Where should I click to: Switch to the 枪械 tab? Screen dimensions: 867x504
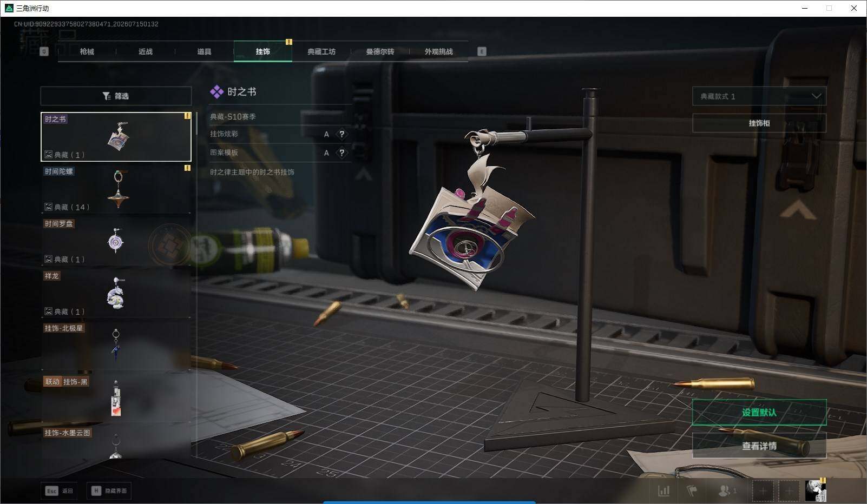(x=87, y=51)
